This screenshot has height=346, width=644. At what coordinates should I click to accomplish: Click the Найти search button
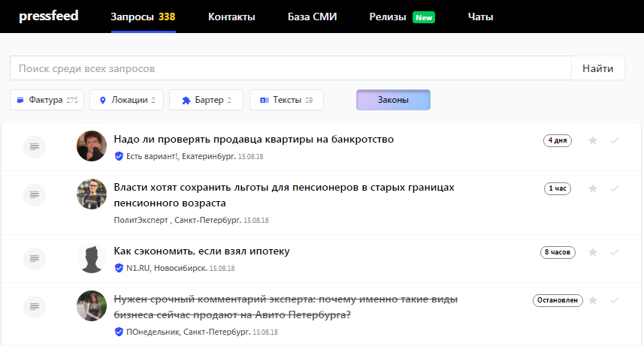pyautogui.click(x=597, y=68)
